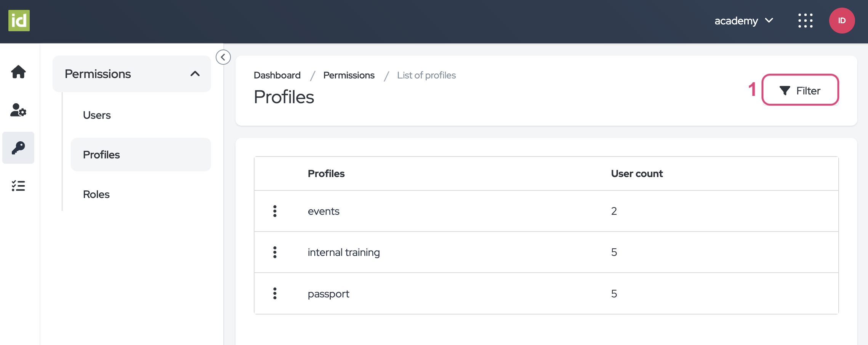This screenshot has width=868, height=345.
Task: Open the apps grid launcher
Action: tap(805, 21)
